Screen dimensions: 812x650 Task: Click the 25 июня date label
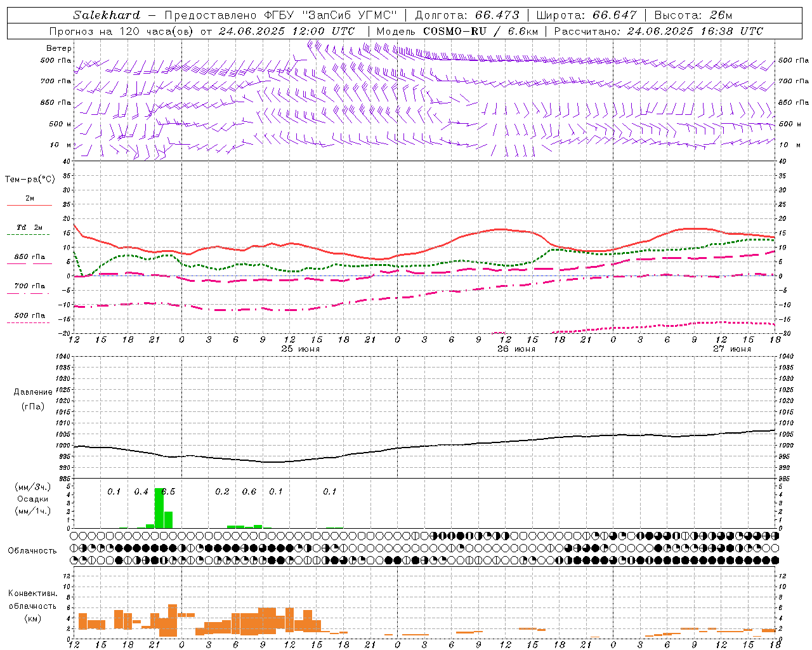click(301, 349)
